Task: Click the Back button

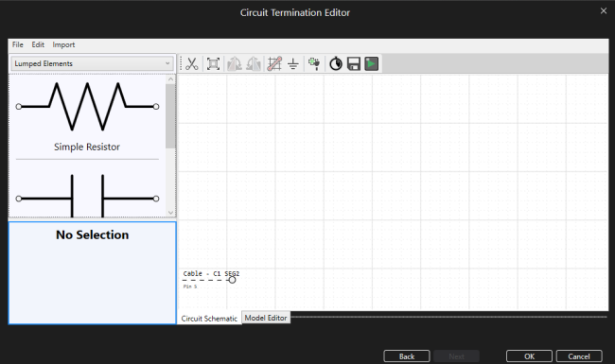Action: click(x=407, y=356)
